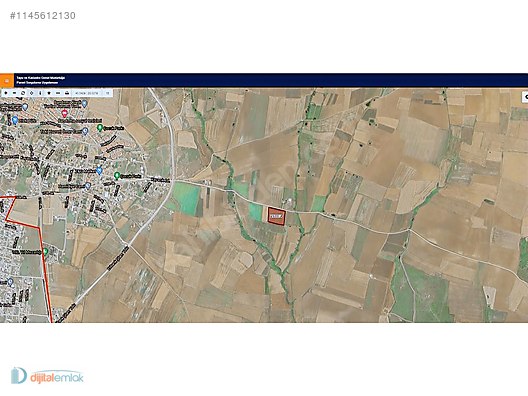
Task: Click the listing number #1145612130
Action: [x=43, y=15]
